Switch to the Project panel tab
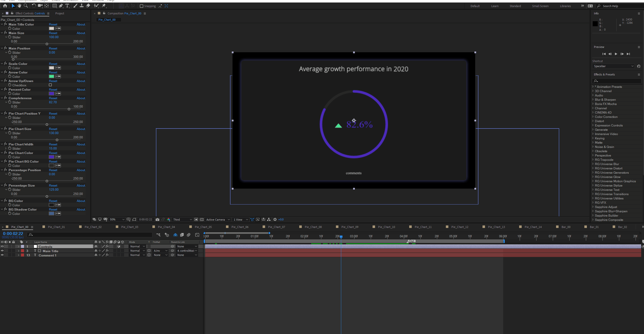Screen dimensions: 644x334 point(60,13)
